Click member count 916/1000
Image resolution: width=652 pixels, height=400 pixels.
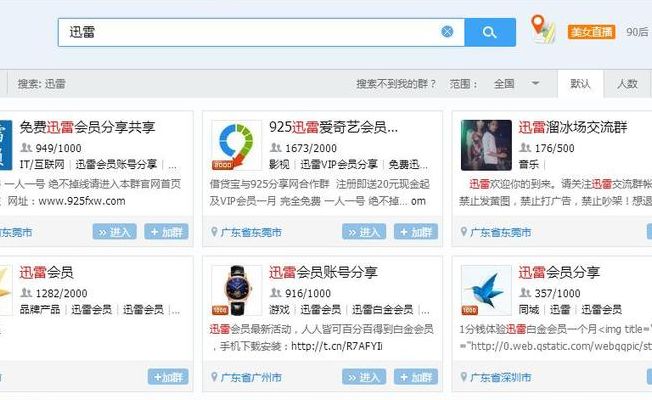tap(308, 294)
